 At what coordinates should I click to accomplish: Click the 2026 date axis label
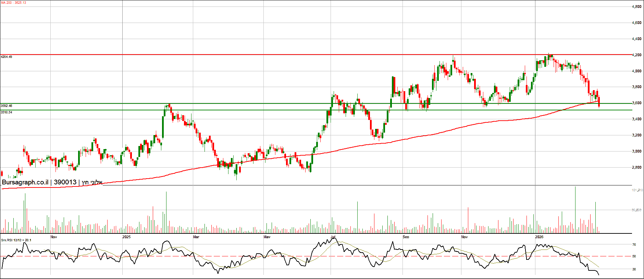[x=539, y=237]
